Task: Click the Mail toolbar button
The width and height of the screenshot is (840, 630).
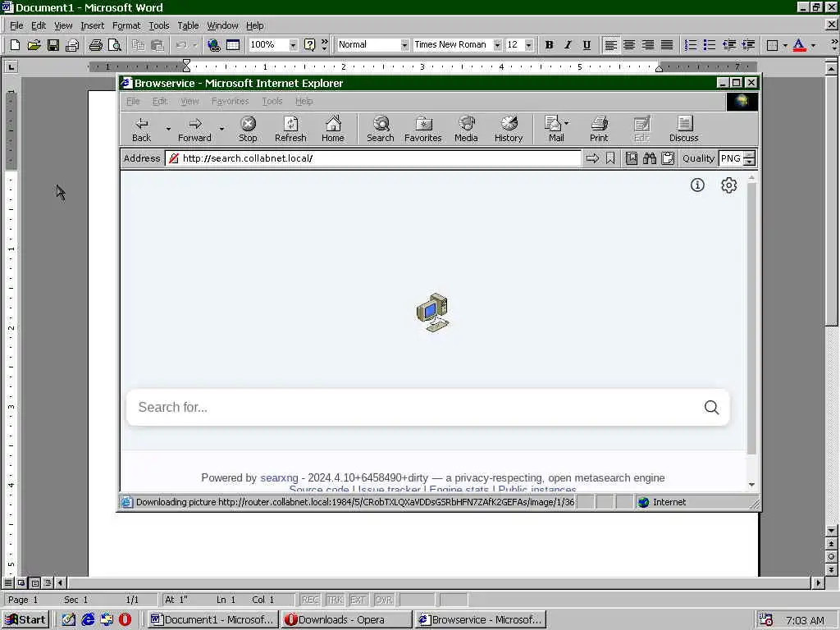Action: pyautogui.click(x=556, y=130)
